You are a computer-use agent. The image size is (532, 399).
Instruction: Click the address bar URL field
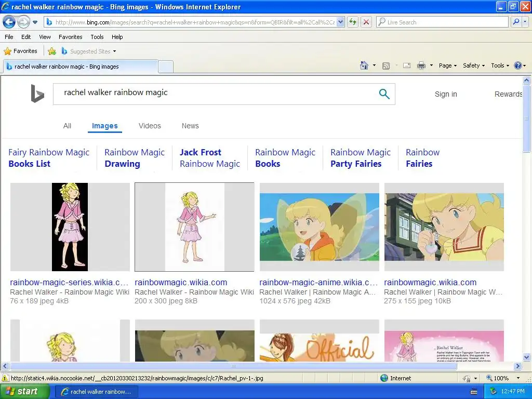(x=194, y=22)
